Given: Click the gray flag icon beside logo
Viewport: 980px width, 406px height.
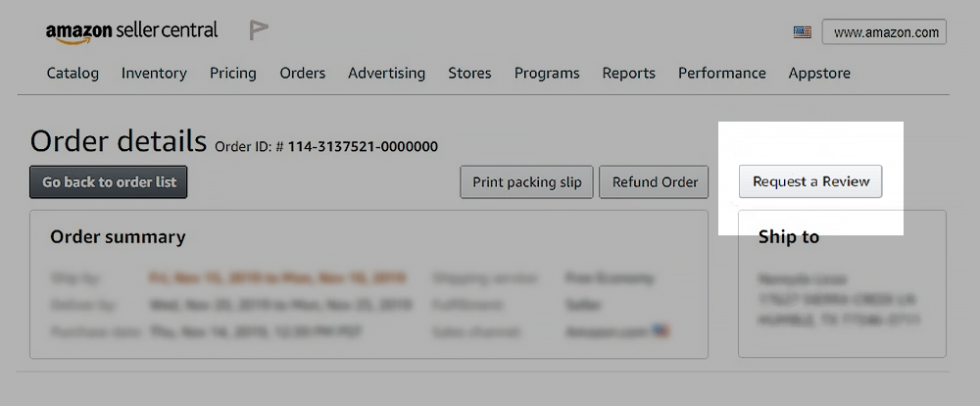Looking at the screenshot, I should [258, 30].
